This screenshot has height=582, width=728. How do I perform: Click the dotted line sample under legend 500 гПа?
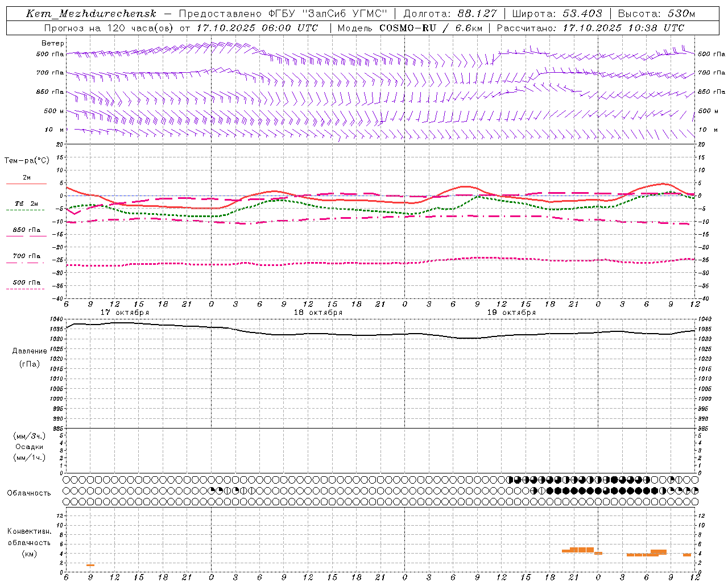click(x=26, y=289)
